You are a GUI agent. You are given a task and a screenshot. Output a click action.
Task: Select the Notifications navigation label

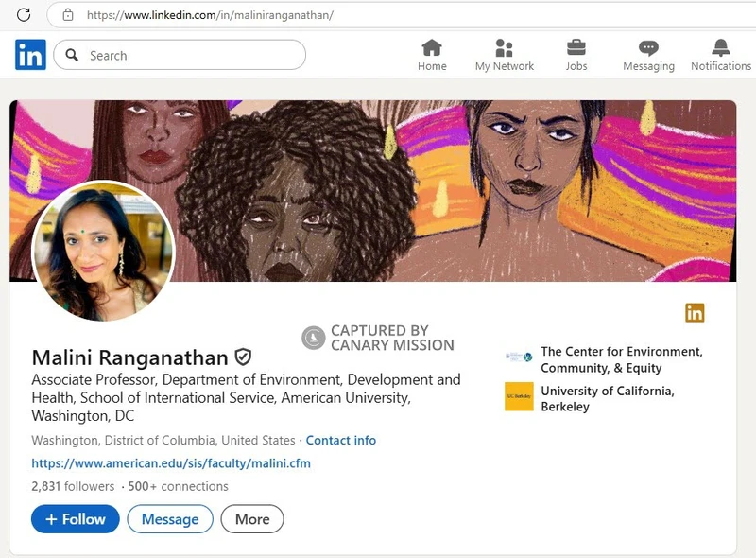[x=721, y=66]
